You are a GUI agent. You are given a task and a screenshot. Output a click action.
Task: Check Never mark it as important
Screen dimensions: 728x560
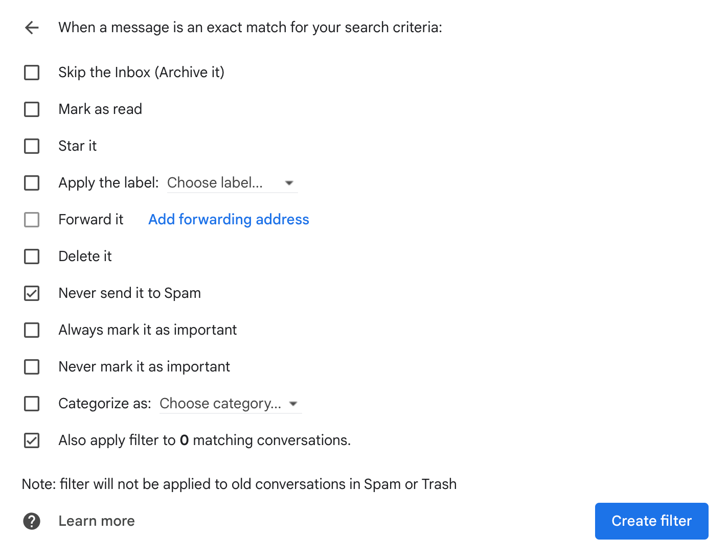32,367
